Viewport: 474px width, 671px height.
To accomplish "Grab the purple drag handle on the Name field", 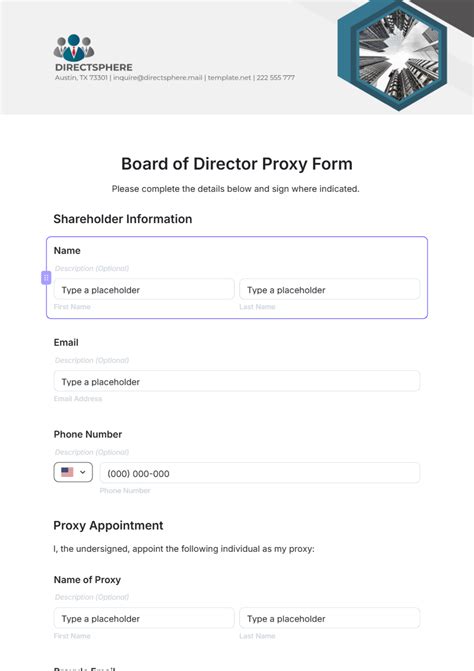I will 46,278.
